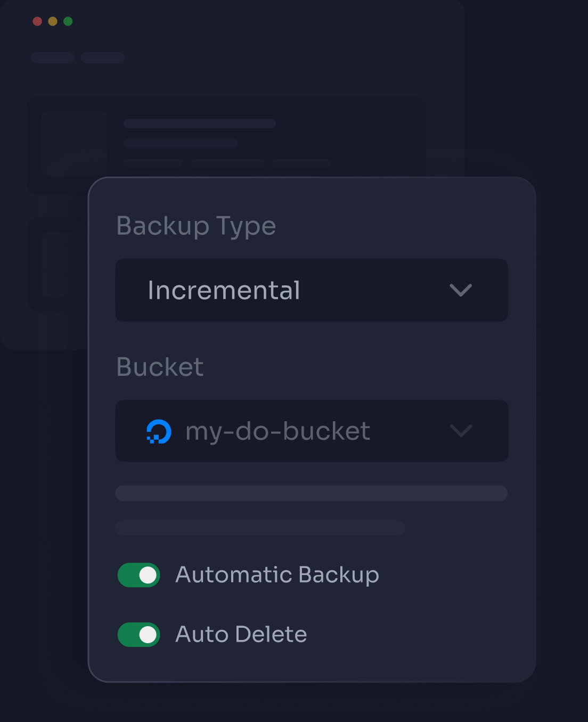Select the second placeholder tab at top

103,58
